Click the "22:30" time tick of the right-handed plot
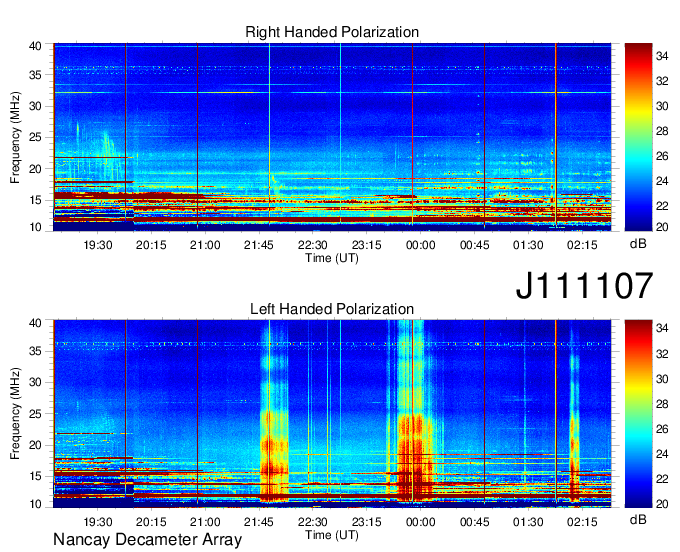The width and height of the screenshot is (680, 552). [x=313, y=245]
